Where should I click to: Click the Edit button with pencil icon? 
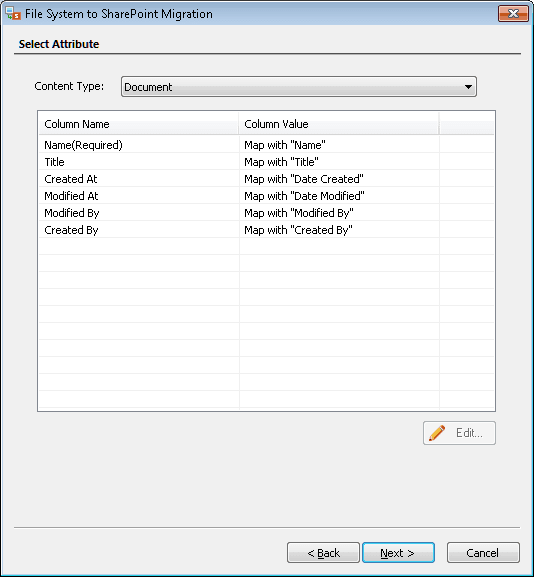click(459, 433)
